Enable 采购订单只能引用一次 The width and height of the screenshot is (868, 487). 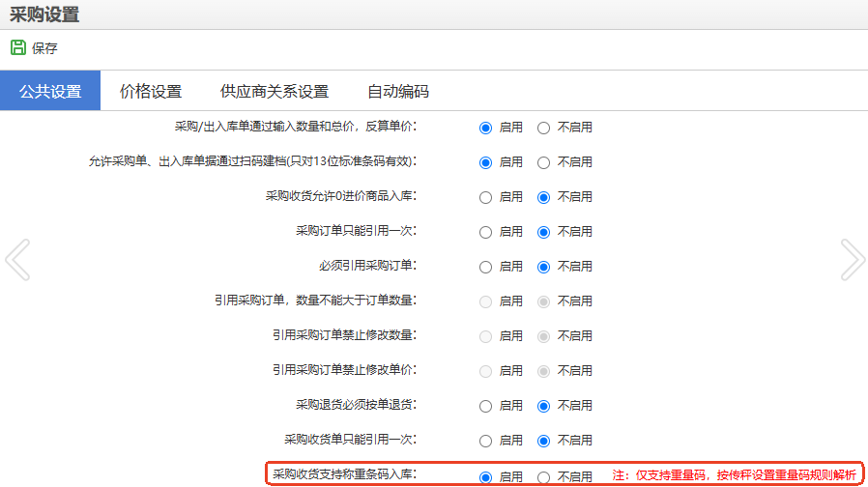(x=486, y=232)
